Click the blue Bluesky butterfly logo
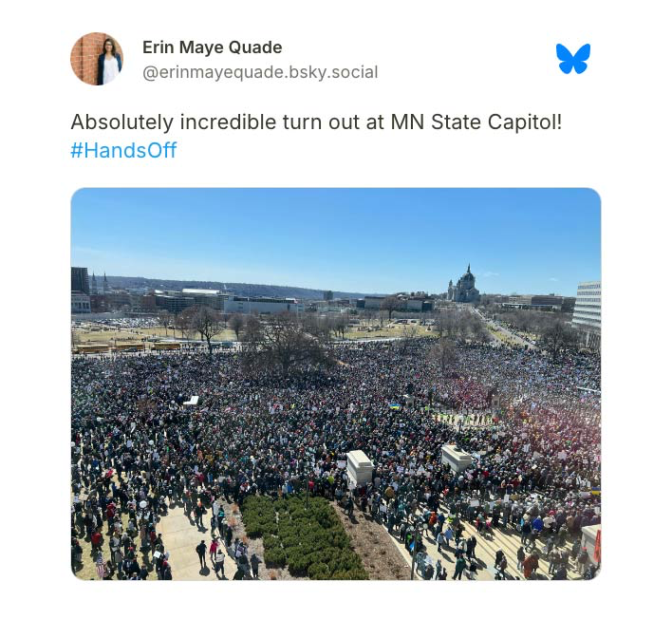 [573, 58]
